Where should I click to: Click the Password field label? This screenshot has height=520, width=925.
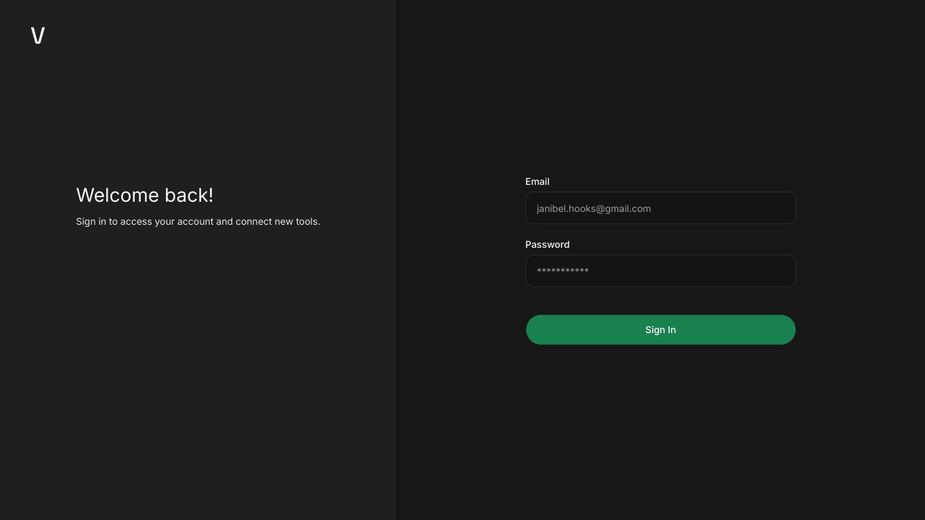pyautogui.click(x=547, y=245)
